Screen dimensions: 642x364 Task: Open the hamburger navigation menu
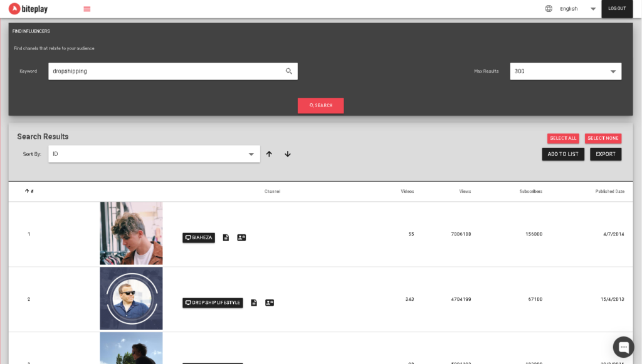[x=87, y=9]
